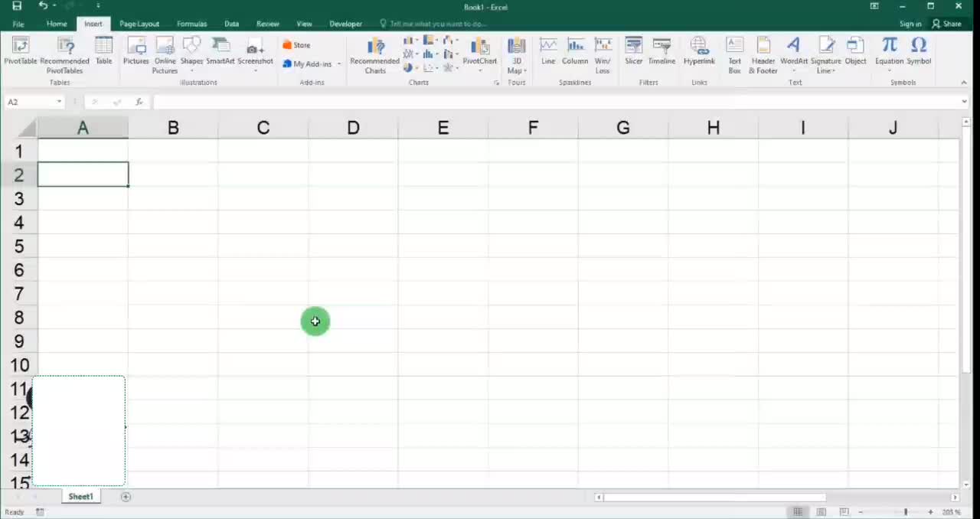This screenshot has height=519, width=980.
Task: Switch to Page Layout view in status bar
Action: [x=821, y=512]
